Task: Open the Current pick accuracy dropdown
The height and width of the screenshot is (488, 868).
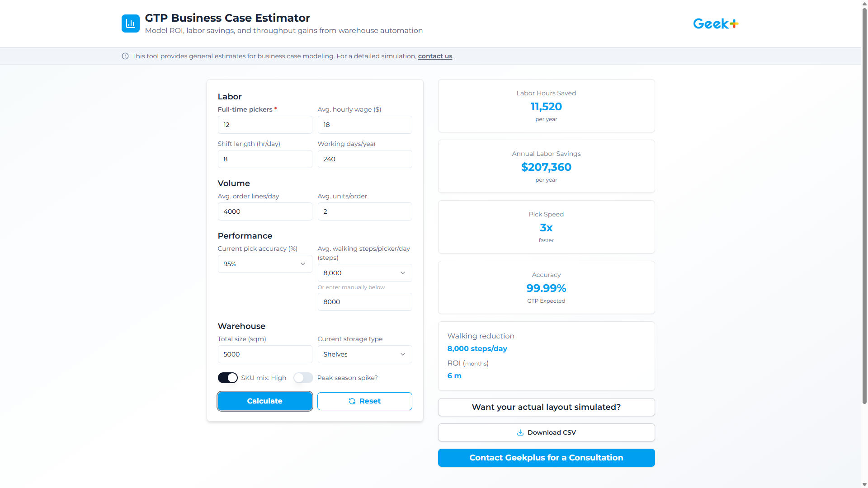Action: coord(264,264)
